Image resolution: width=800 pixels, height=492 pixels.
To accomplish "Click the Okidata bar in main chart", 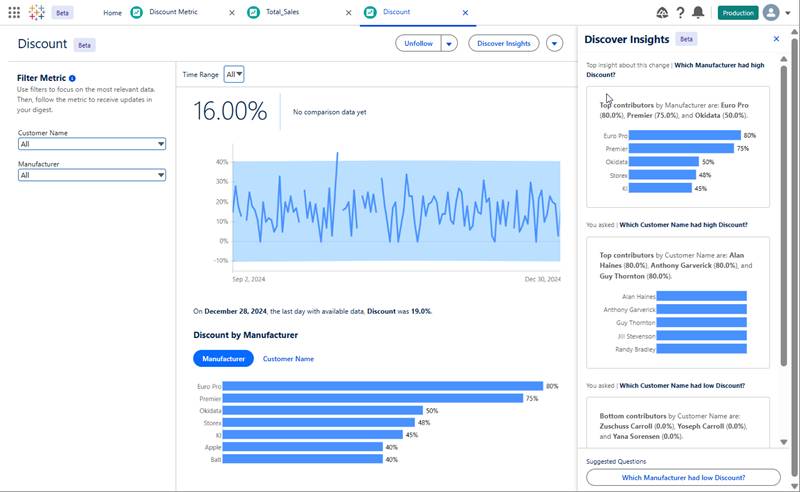I will [x=322, y=410].
